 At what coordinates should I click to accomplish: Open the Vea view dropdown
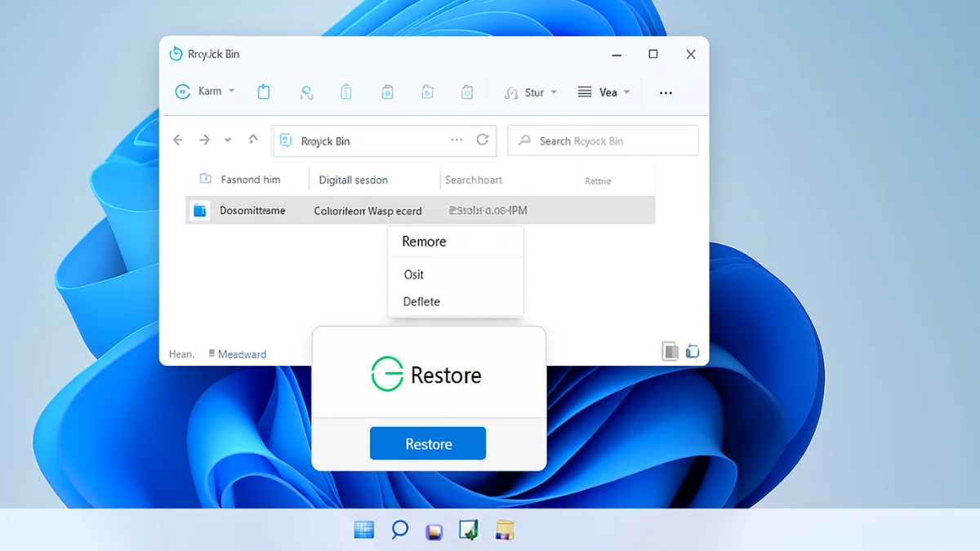point(604,92)
